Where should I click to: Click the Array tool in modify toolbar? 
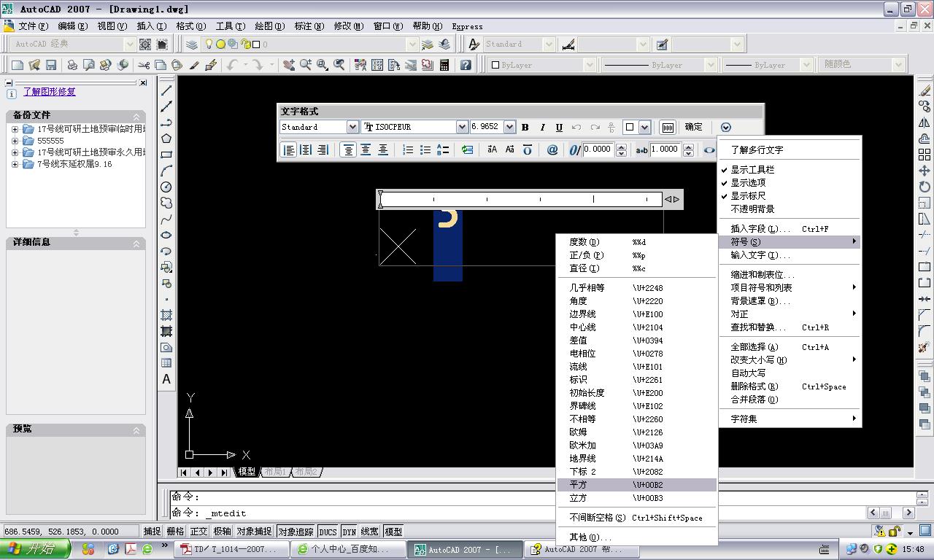pos(925,155)
